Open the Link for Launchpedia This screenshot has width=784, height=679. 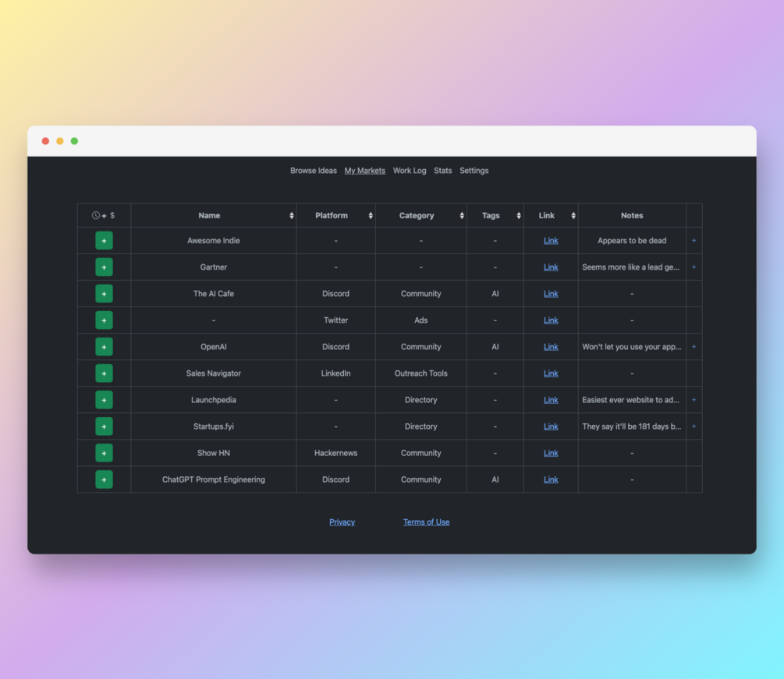coord(551,400)
